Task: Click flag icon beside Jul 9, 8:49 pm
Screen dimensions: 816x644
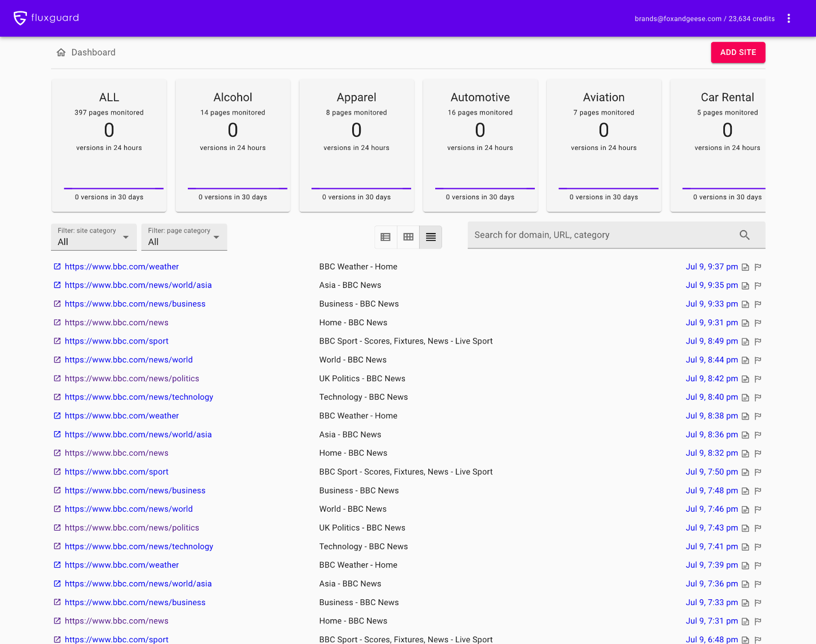Action: coord(758,342)
